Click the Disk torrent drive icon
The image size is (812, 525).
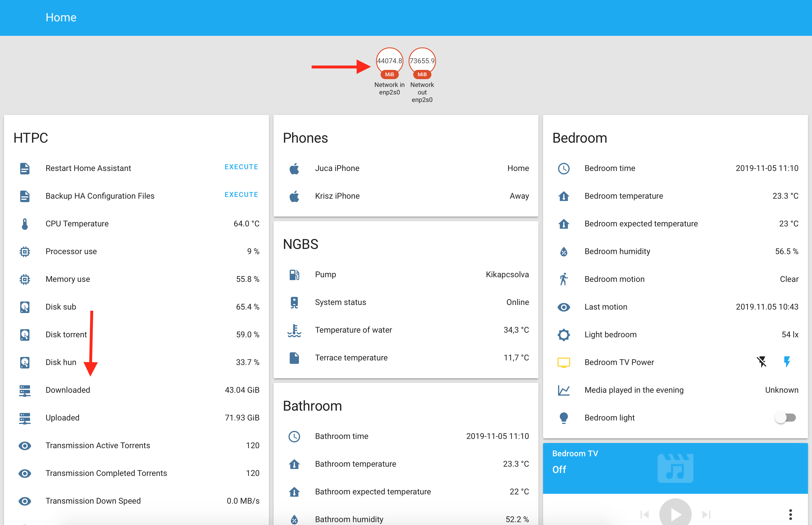pyautogui.click(x=25, y=335)
